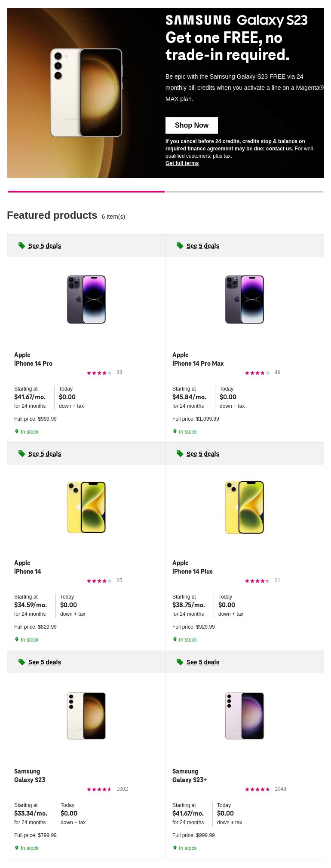Click the star rating for iPhone 14 Pro
The image size is (331, 868).
pyautogui.click(x=99, y=373)
